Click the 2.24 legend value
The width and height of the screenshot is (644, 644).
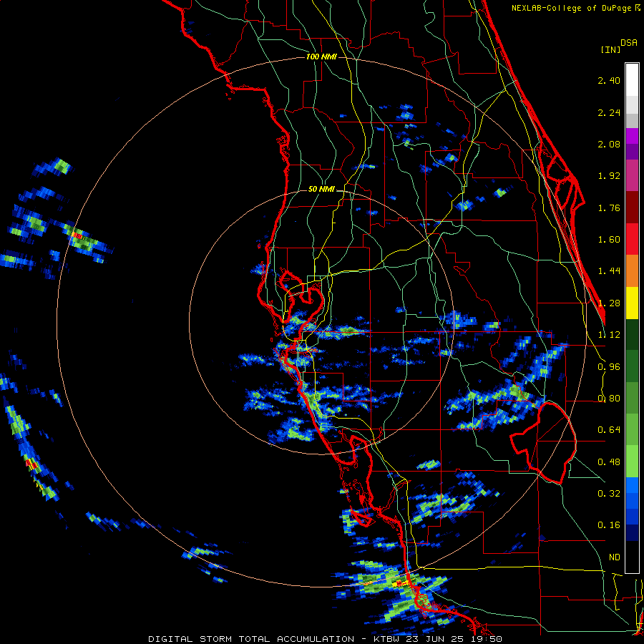[609, 112]
